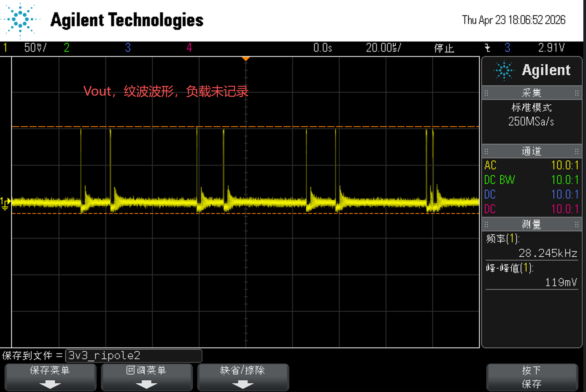Click the orange trigger position marker

[x=246, y=59]
